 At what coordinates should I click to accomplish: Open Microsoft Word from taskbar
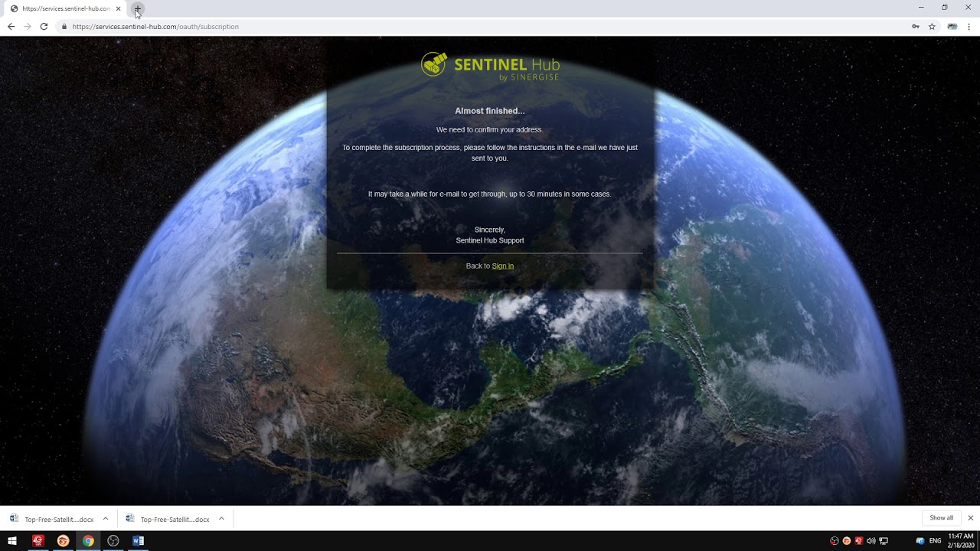coord(138,541)
